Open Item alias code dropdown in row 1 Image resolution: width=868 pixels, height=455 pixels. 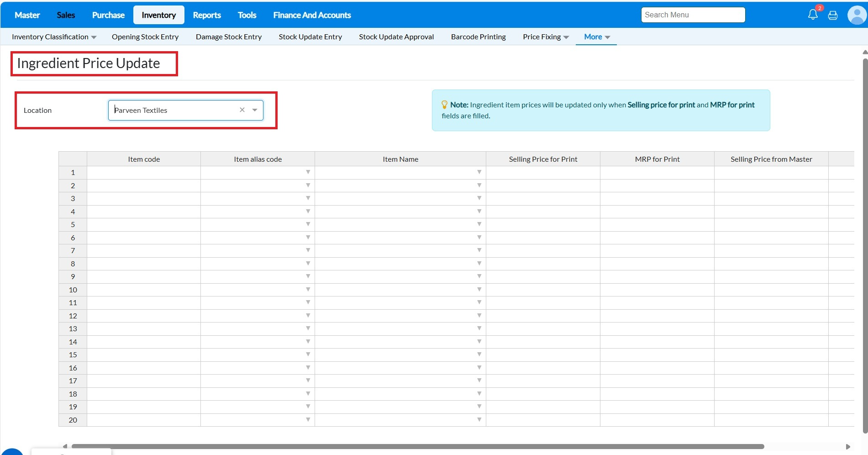[x=308, y=172]
